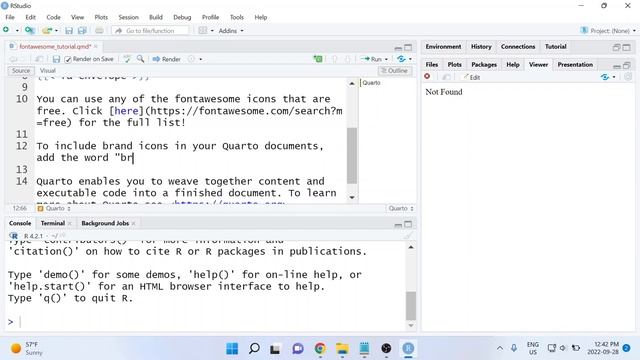Click the console vertical scrollbar thumb
Viewport: 640px width, 360px height.
[411, 306]
